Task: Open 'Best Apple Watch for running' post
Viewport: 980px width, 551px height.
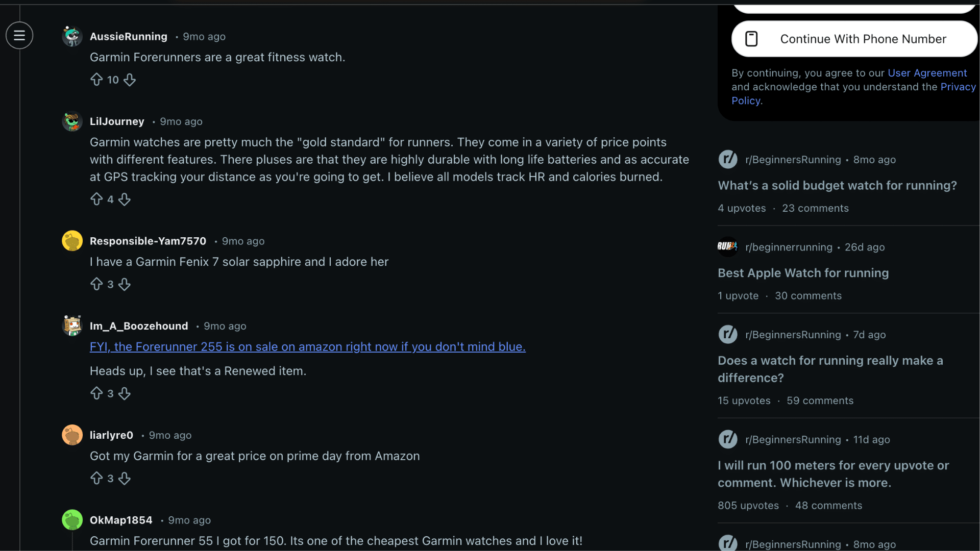Action: click(803, 273)
